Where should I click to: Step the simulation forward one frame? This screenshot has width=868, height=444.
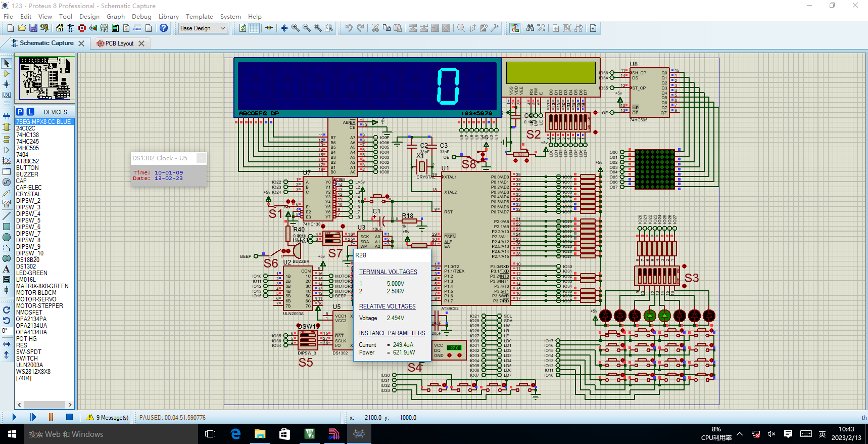[33, 417]
